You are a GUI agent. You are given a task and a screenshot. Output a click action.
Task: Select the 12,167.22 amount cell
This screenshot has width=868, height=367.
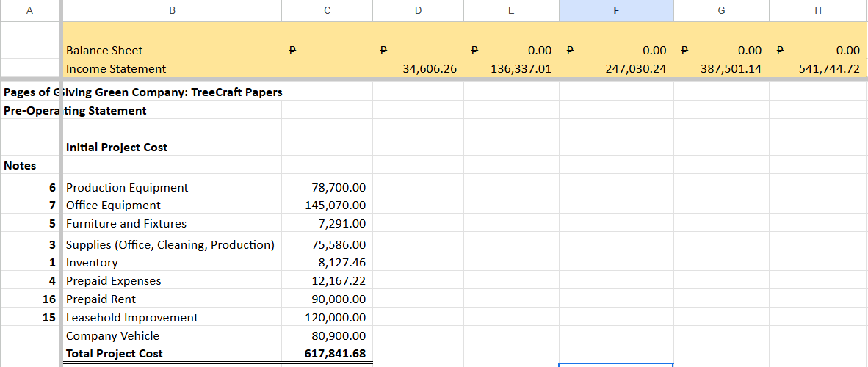[x=327, y=280]
